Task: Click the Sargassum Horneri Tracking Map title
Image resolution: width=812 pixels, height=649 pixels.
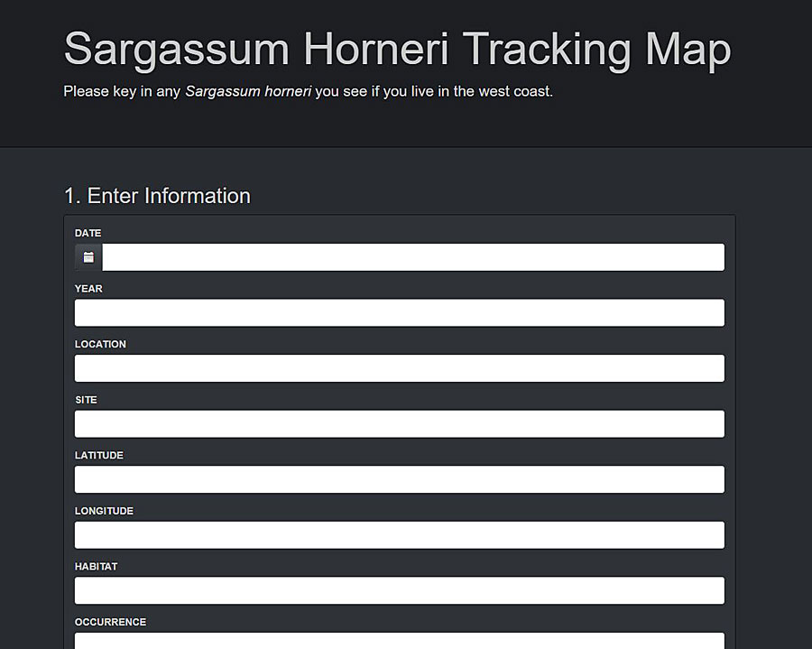Action: [396, 50]
